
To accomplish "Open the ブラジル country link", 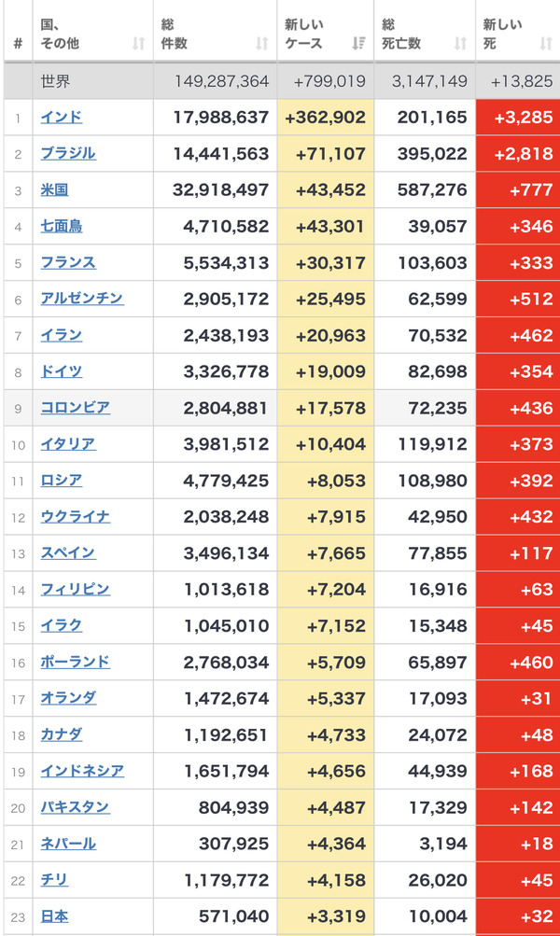I will [68, 153].
